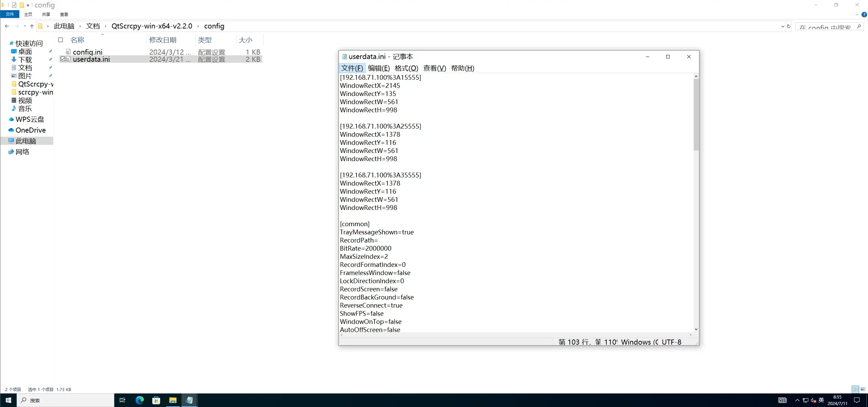Refresh the config folder address bar
Screen dimensions: 868x407
(789, 26)
